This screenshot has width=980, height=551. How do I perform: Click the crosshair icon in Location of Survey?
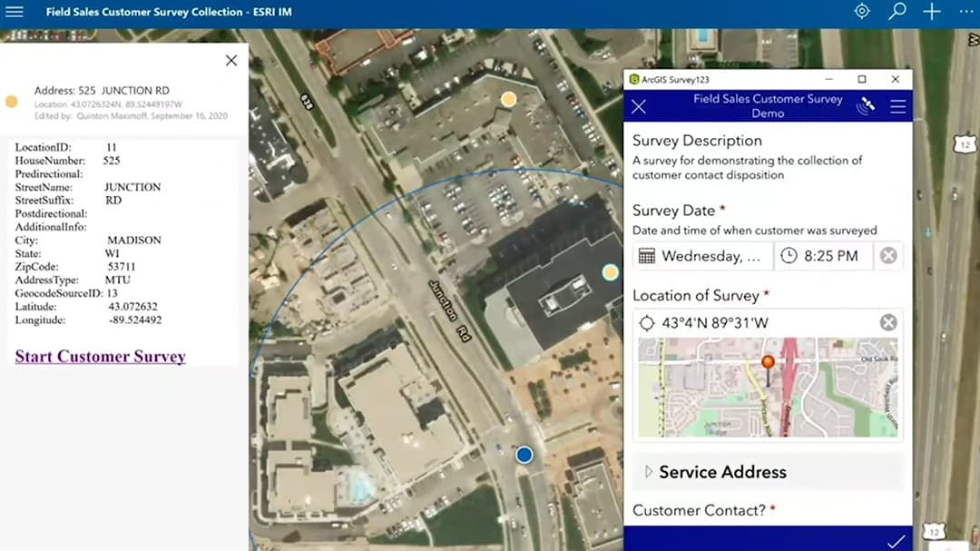pyautogui.click(x=651, y=321)
